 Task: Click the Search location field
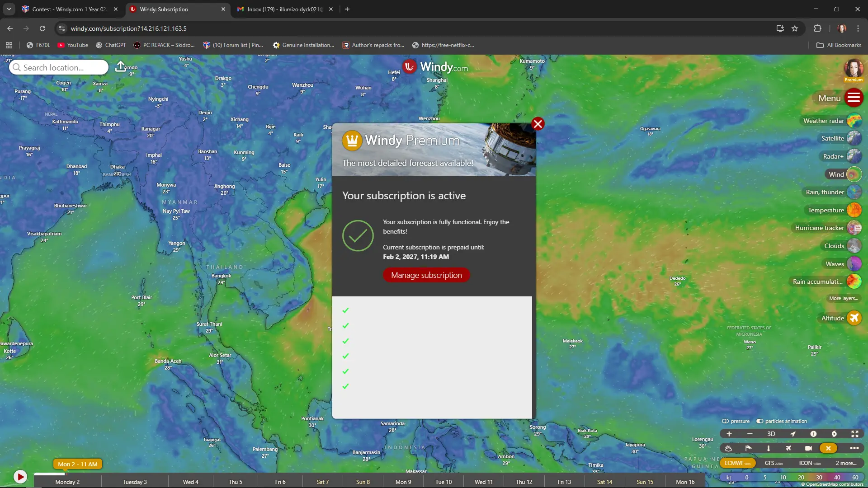59,67
